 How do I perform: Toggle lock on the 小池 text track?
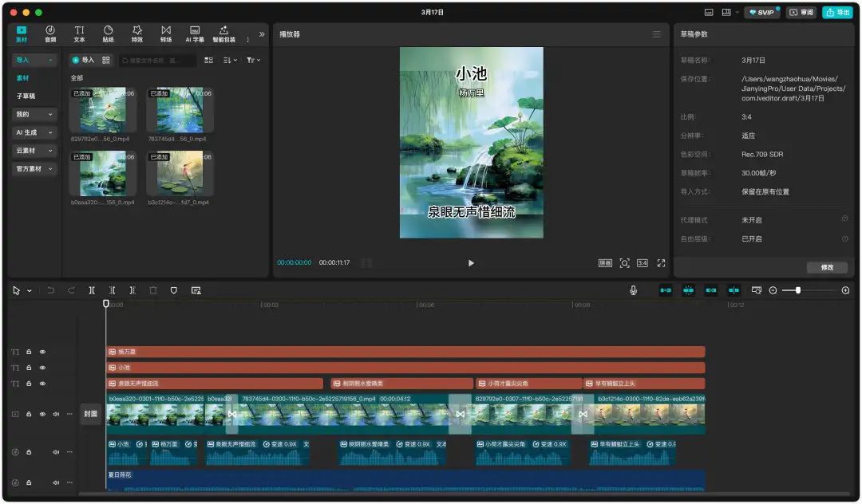pos(29,368)
